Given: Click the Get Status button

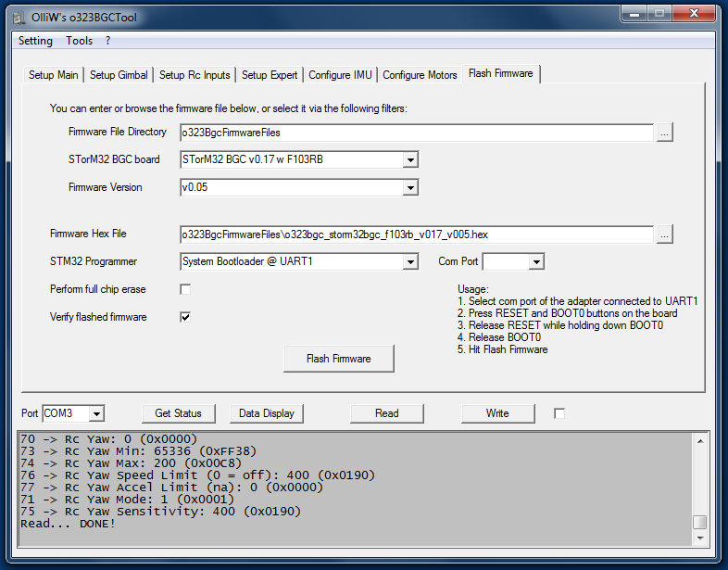Looking at the screenshot, I should click(179, 413).
